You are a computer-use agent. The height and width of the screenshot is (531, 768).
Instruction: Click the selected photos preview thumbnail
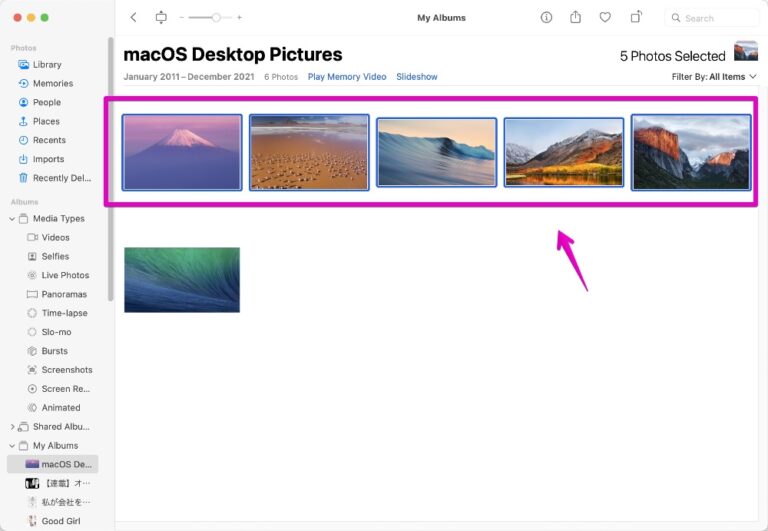tap(745, 51)
